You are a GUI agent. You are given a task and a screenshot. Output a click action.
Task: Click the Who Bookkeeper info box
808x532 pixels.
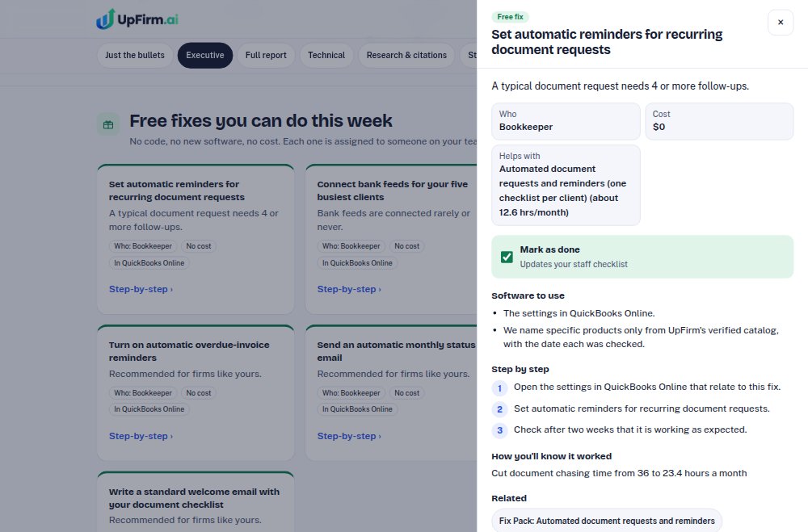coord(566,121)
